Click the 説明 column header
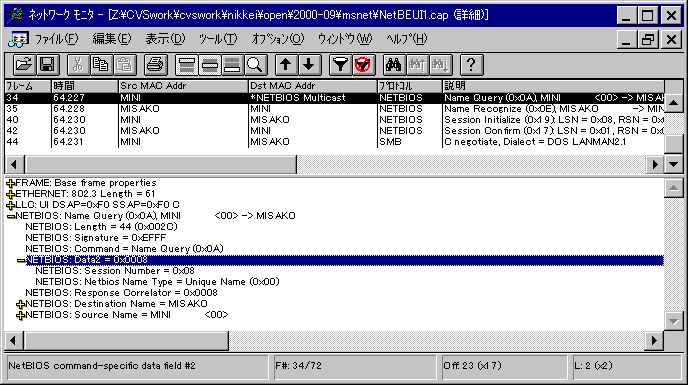Screen dimensions: 688x385 553,86
